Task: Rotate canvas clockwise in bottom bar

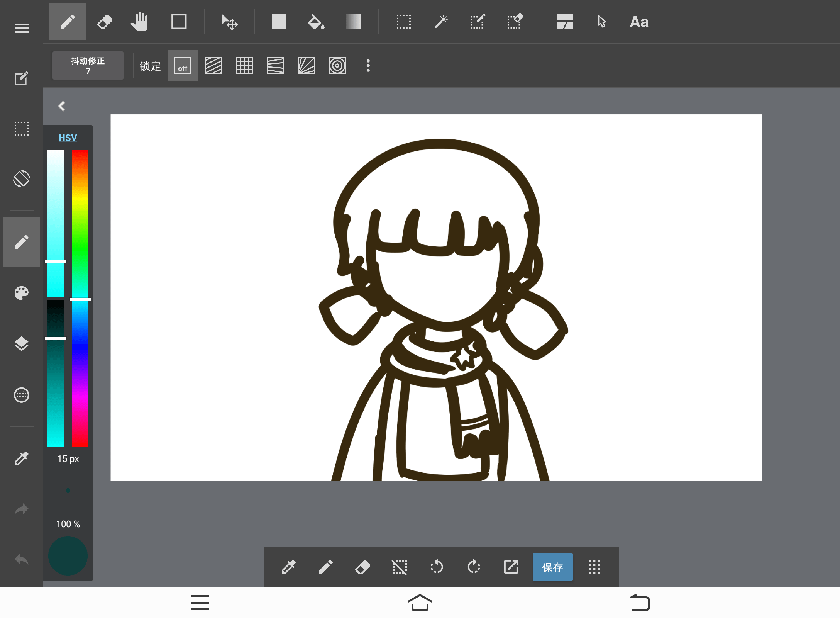Action: pyautogui.click(x=474, y=567)
